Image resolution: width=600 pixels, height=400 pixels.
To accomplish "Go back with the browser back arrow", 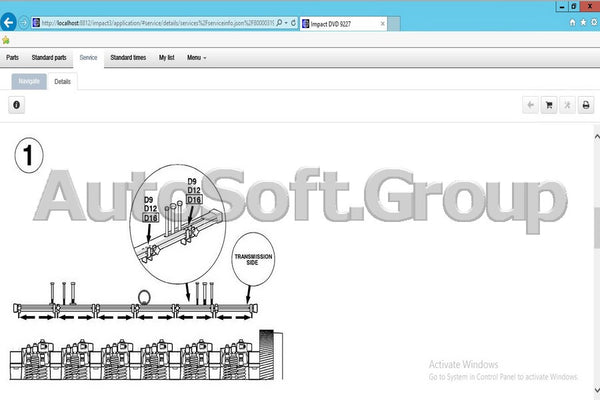I will pos(9,23).
